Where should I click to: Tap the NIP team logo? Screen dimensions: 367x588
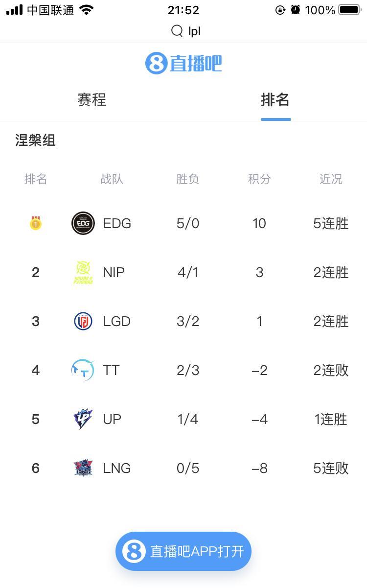pyautogui.click(x=83, y=272)
